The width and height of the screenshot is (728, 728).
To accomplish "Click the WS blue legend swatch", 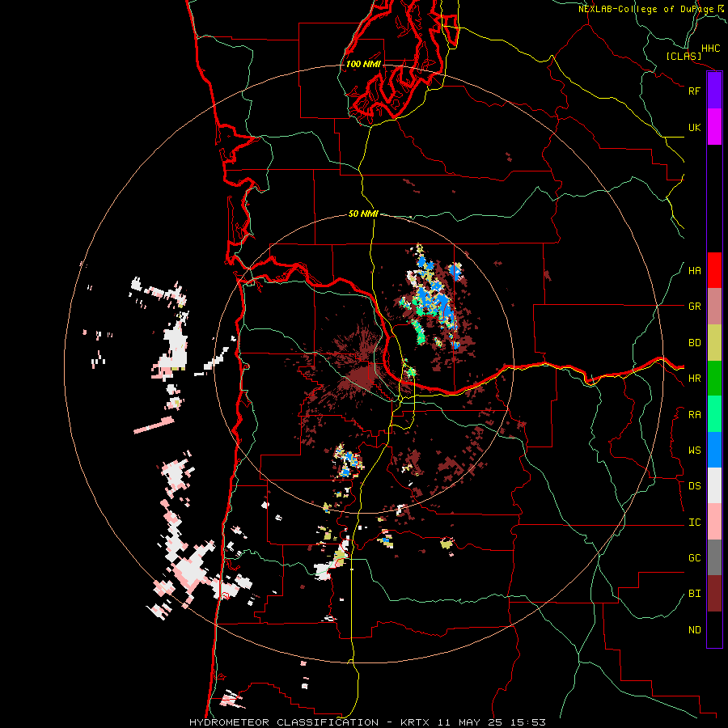I will (714, 450).
